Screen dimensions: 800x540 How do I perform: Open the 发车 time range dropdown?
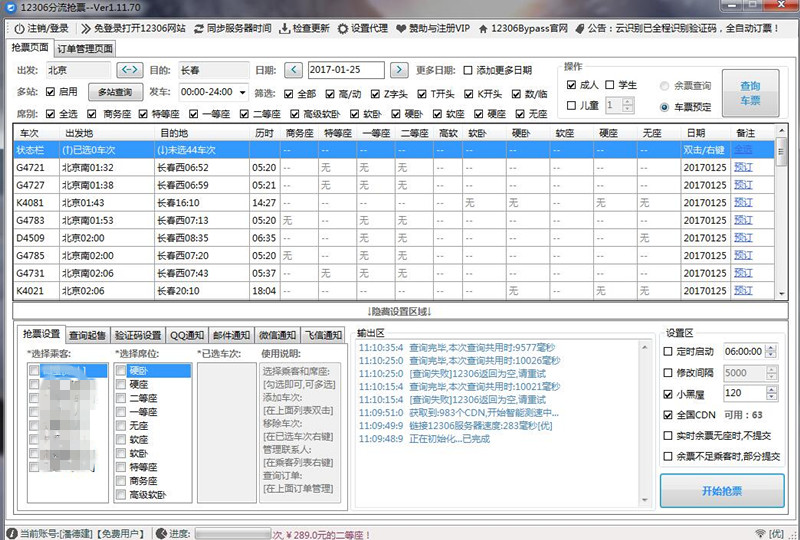click(x=242, y=92)
